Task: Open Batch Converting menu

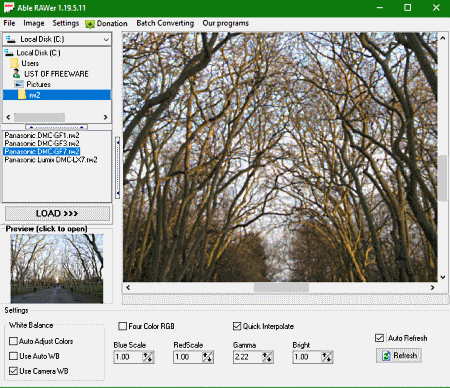Action: (x=165, y=23)
